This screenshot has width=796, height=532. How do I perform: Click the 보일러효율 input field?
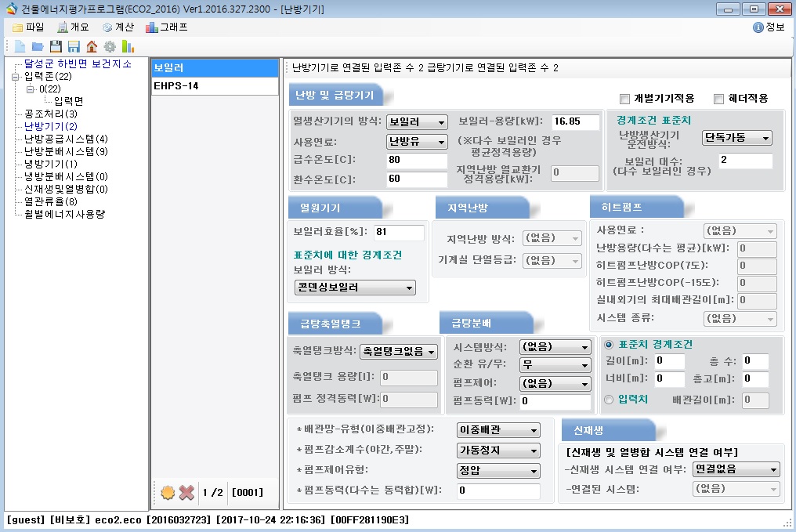point(398,233)
